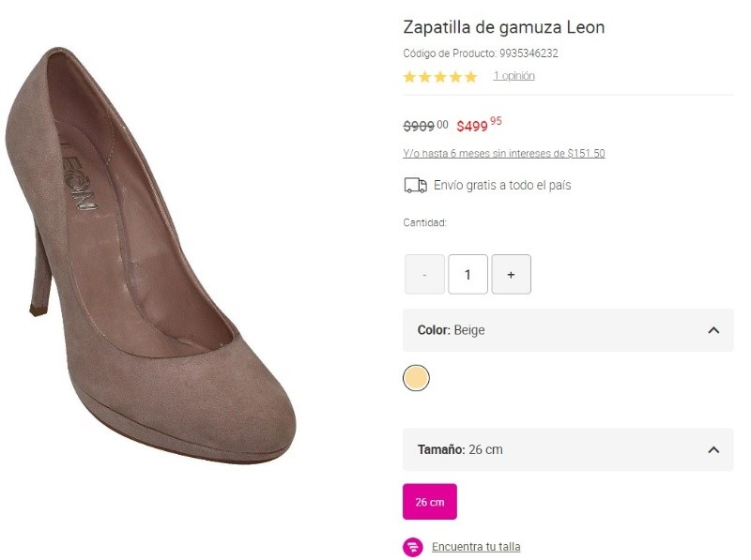Click the Zapatilla de gamuza Leon title

click(x=504, y=27)
